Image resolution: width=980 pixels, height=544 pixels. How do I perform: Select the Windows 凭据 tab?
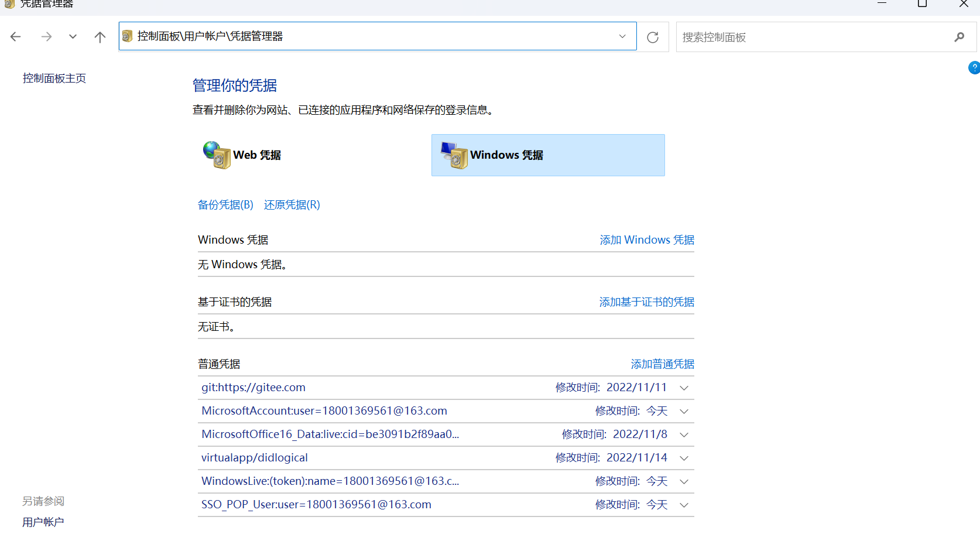(548, 155)
